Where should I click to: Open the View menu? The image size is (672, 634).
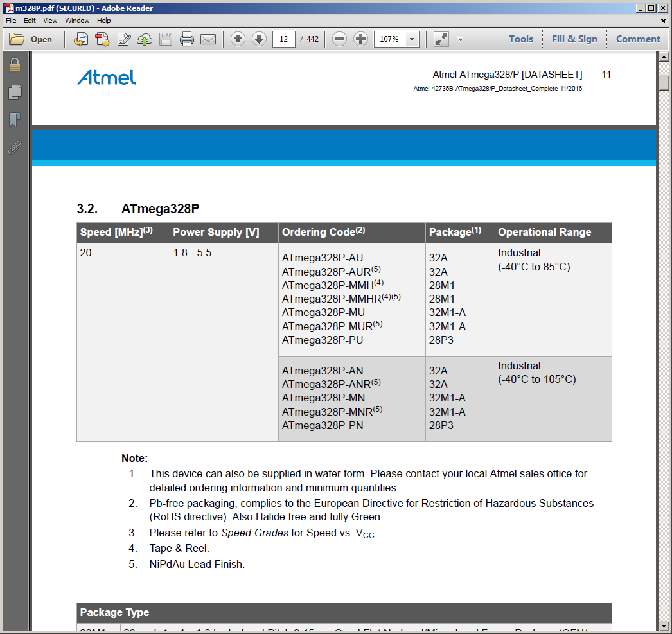click(50, 21)
